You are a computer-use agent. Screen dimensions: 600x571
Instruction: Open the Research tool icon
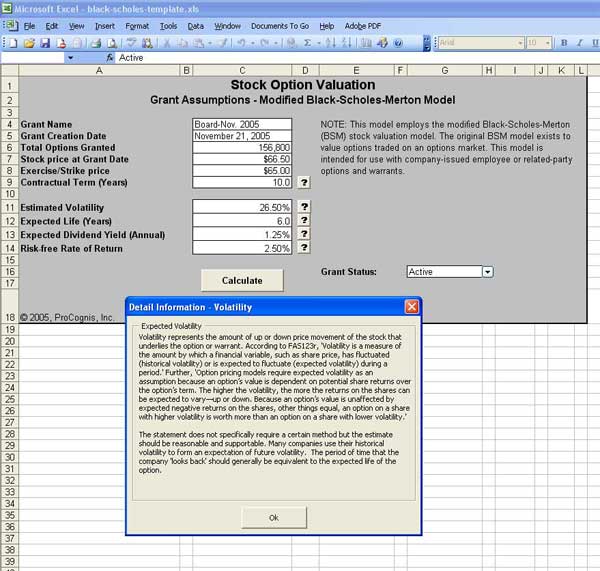click(147, 43)
